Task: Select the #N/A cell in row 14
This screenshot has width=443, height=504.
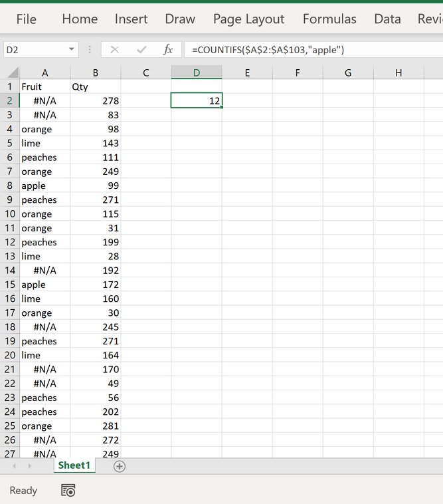Action: (45, 271)
